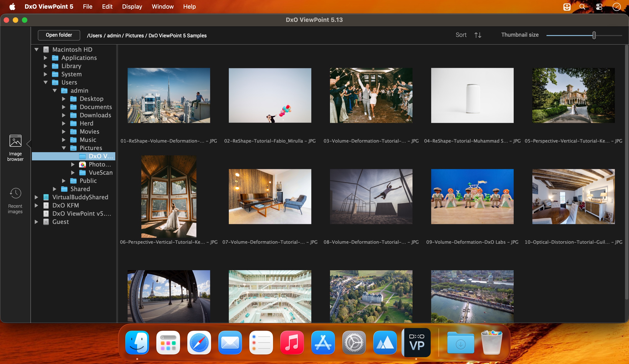The image size is (629, 364).
Task: Expand the Desktop folder
Action: tap(64, 99)
